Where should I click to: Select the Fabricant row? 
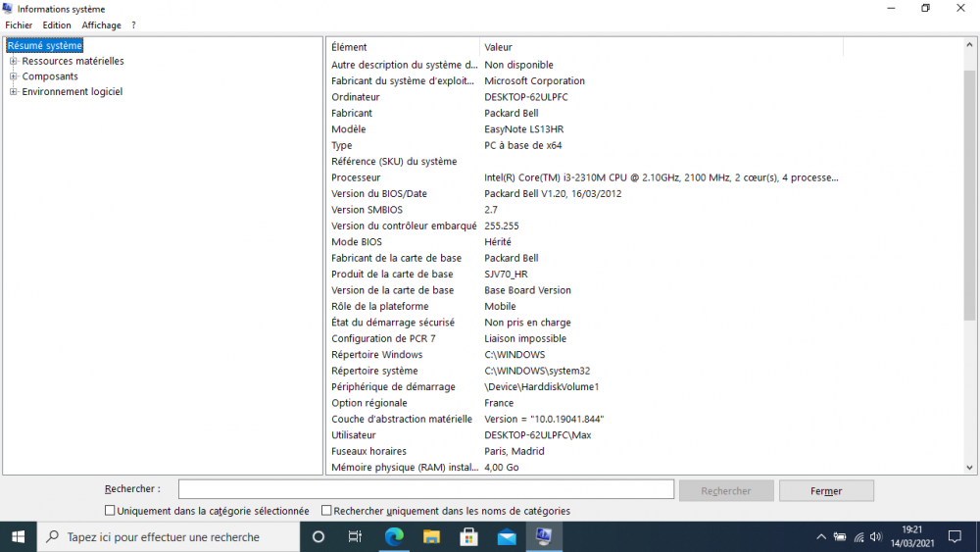pos(584,113)
